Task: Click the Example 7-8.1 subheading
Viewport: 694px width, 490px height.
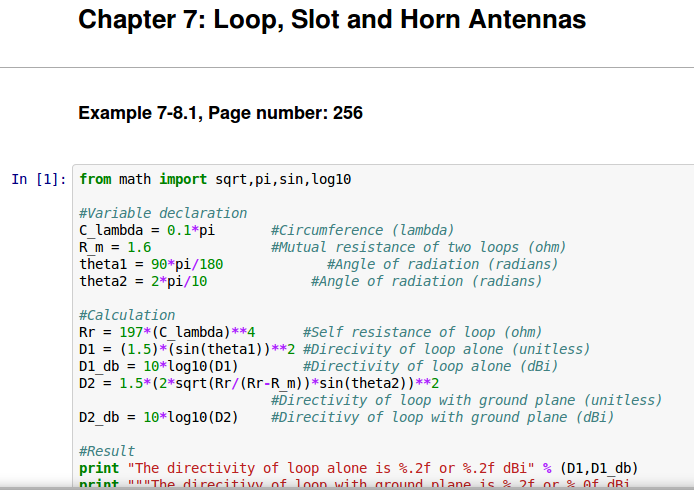Action: pos(220,114)
